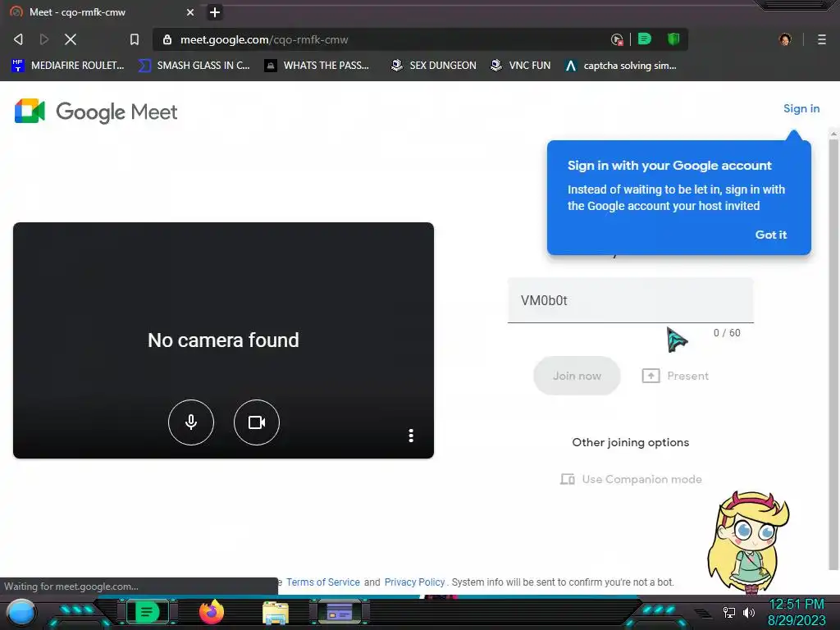
Task: Open the file explorer taskbar icon
Action: coord(276,612)
